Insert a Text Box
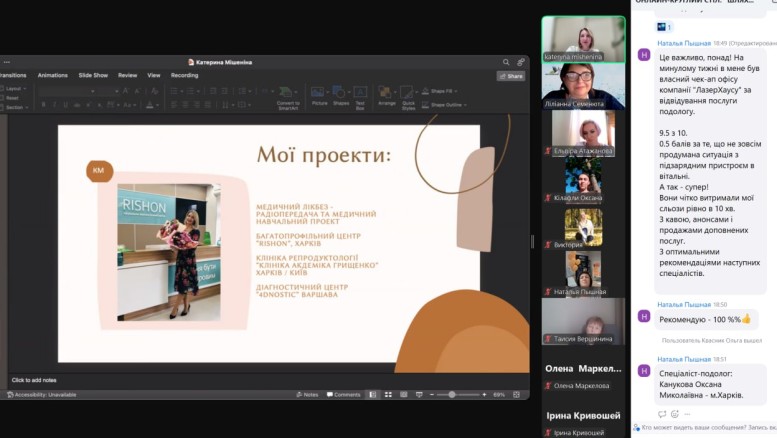Screen dimensions: 777x438 360,98
